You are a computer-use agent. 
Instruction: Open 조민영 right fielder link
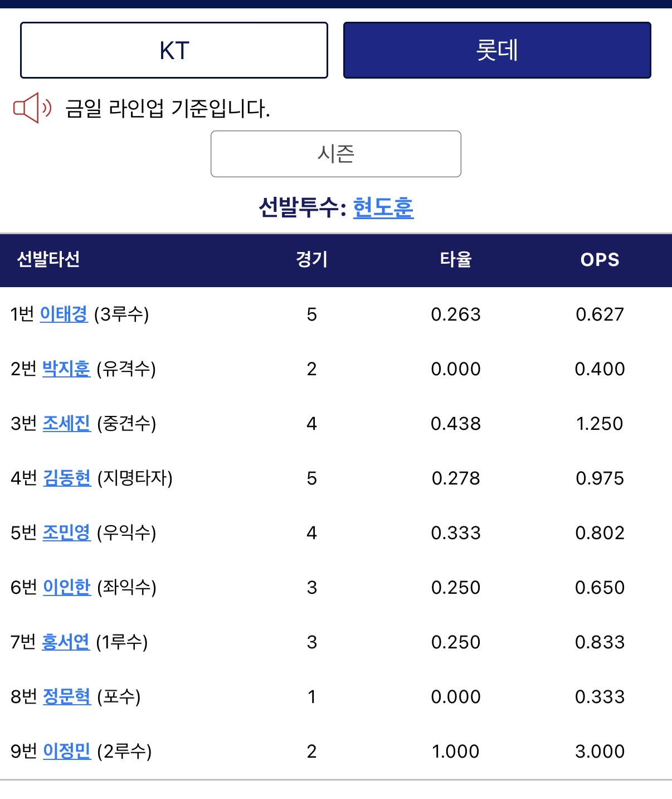[x=66, y=532]
